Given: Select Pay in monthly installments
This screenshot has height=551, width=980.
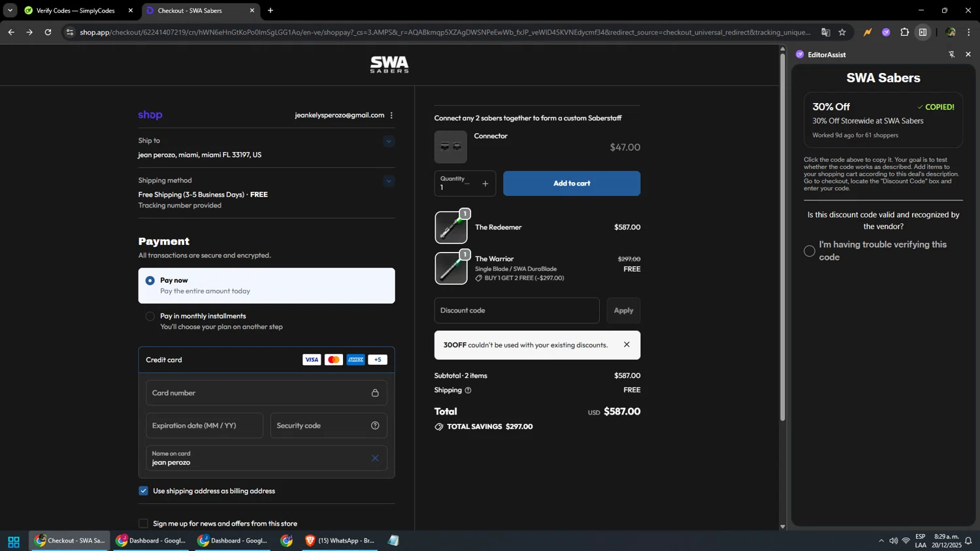Looking at the screenshot, I should [x=150, y=316].
